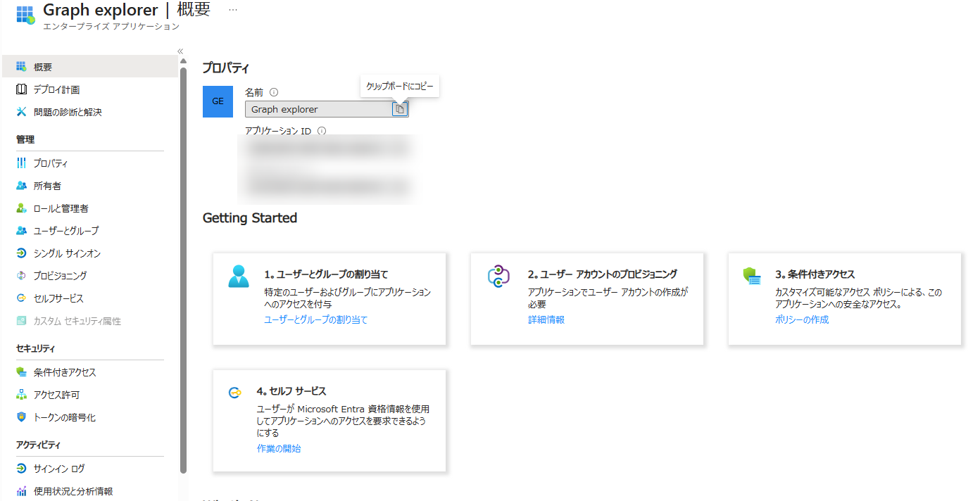
Task: Click card title 3. 条件付きアクセス
Action: 815,274
